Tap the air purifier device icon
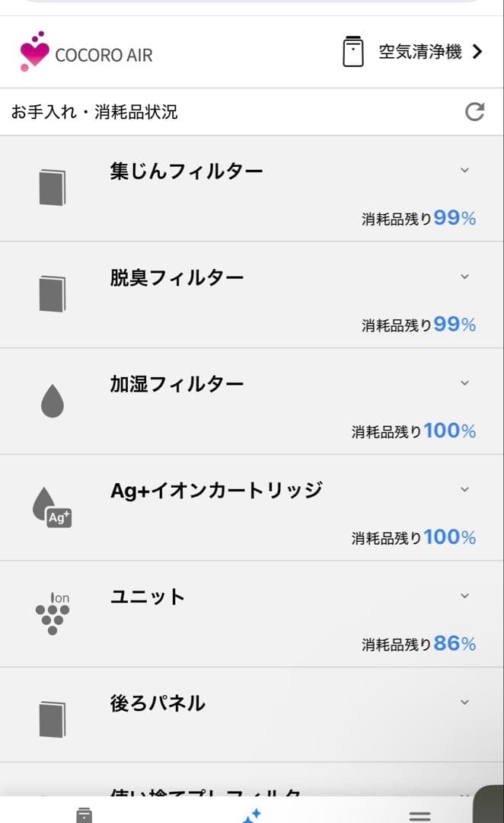 coord(353,52)
